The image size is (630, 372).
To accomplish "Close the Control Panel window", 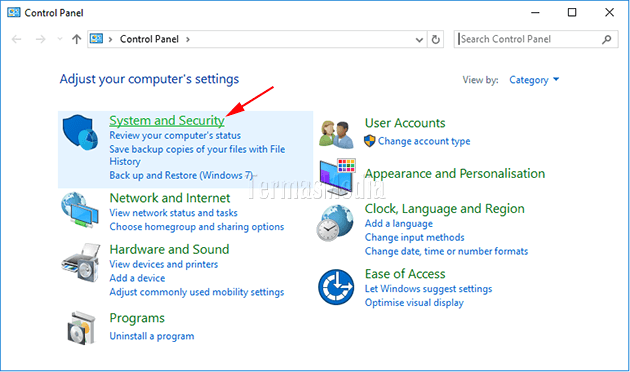I will click(609, 12).
